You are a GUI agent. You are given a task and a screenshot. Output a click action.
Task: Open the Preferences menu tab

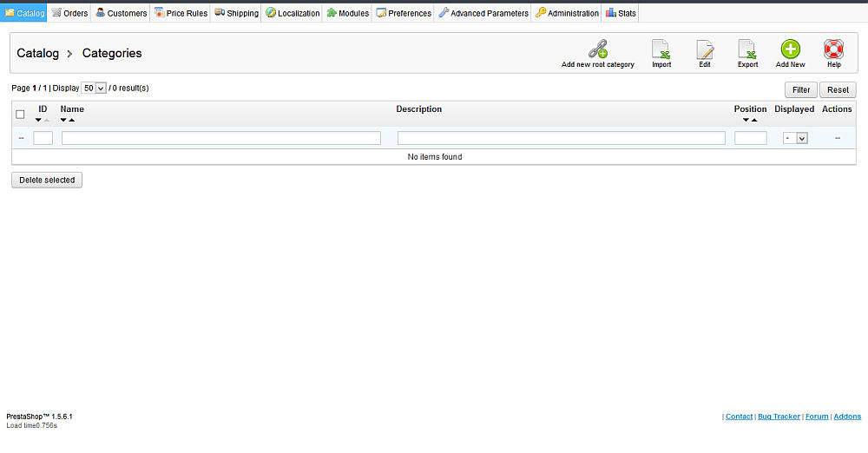403,13
